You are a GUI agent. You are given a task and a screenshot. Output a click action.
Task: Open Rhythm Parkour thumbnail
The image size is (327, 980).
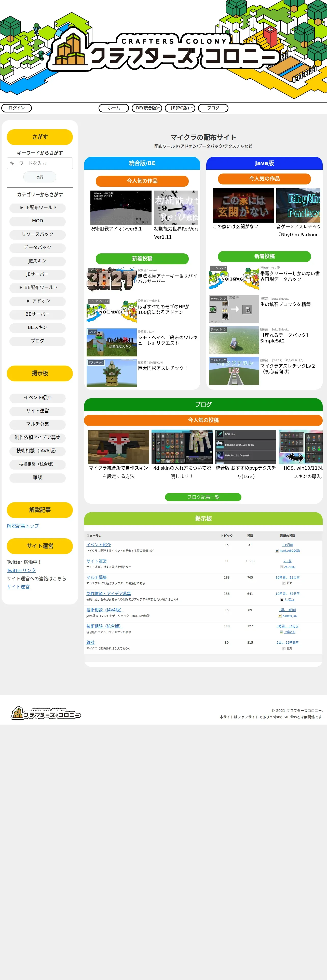tap(298, 205)
